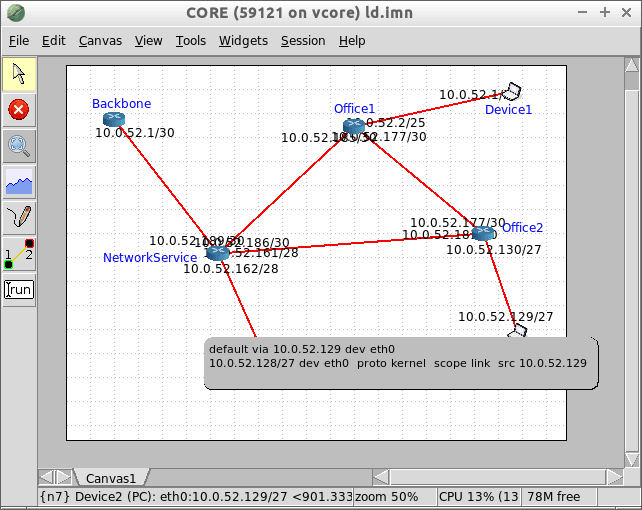The width and height of the screenshot is (642, 510).
Task: Click the CORE application logo icon
Action: pyautogui.click(x=16, y=13)
